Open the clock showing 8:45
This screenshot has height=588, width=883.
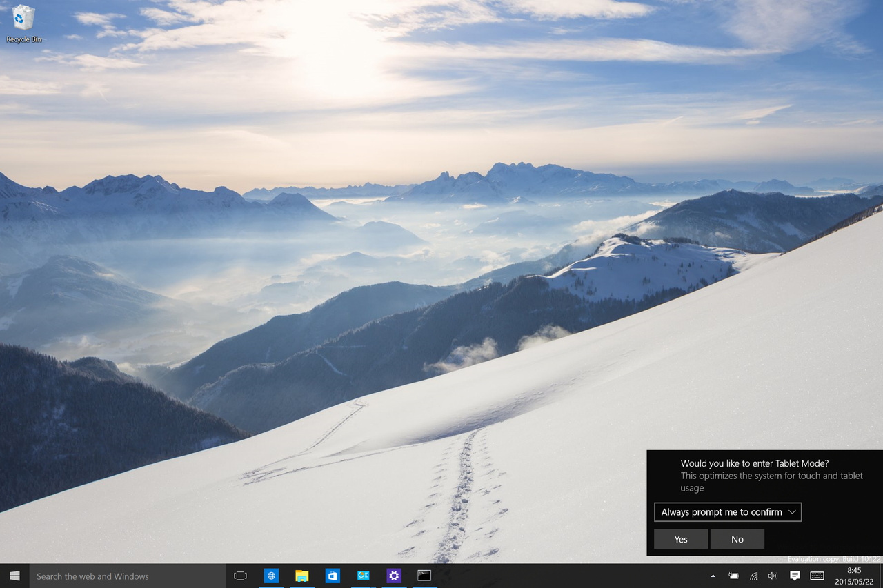tap(854, 576)
